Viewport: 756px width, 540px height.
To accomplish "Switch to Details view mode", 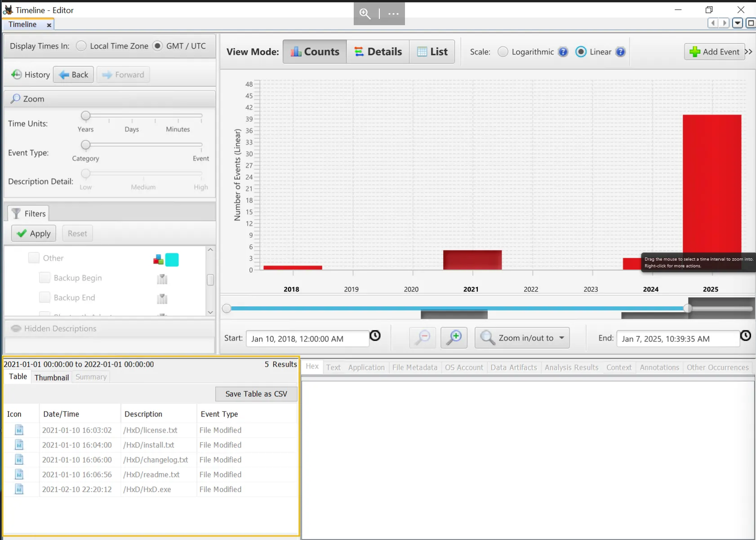I will click(x=378, y=52).
